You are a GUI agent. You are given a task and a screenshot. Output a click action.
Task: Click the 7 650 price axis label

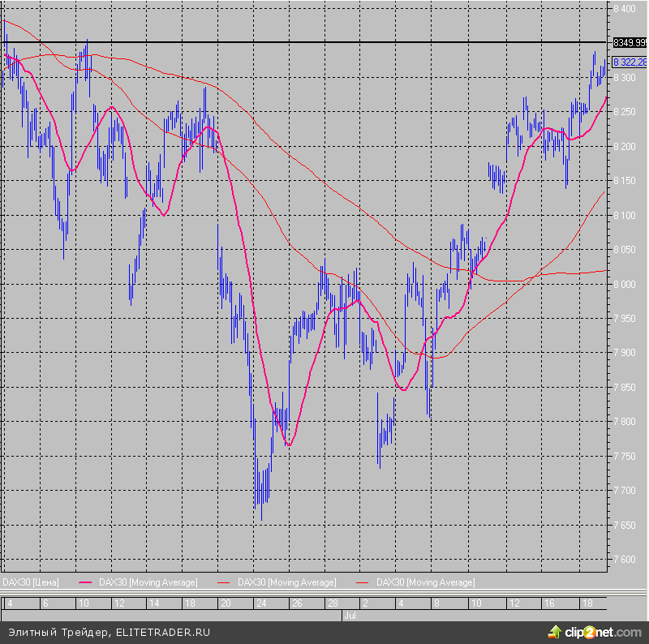click(x=625, y=525)
